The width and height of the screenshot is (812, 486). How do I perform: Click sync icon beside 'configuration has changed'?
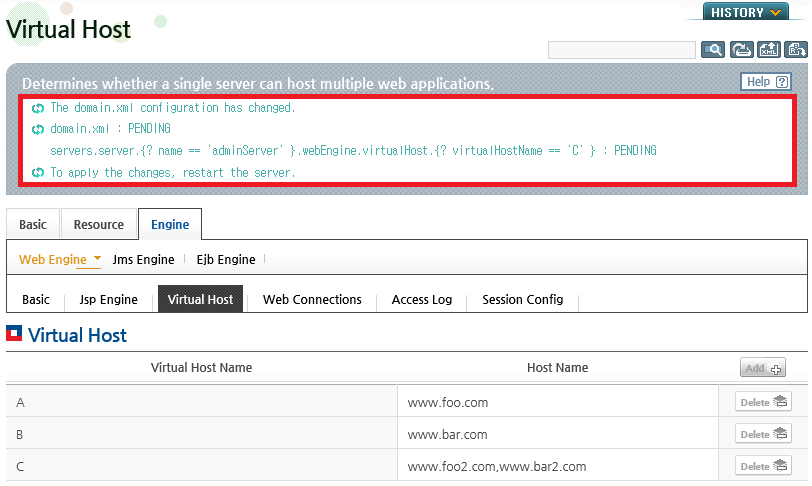pos(38,108)
